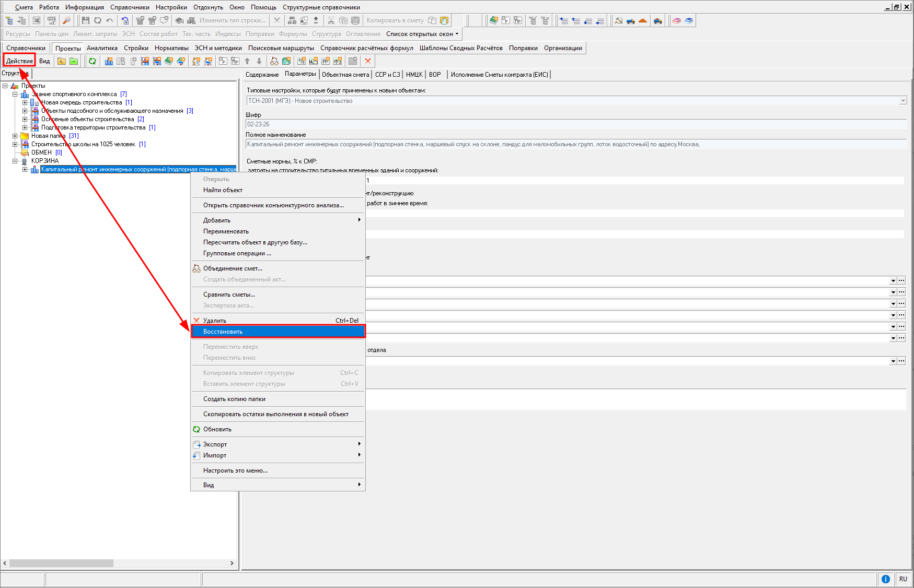Select 'Переименовать' from context menu
The height and width of the screenshot is (588, 914).
[x=226, y=231]
